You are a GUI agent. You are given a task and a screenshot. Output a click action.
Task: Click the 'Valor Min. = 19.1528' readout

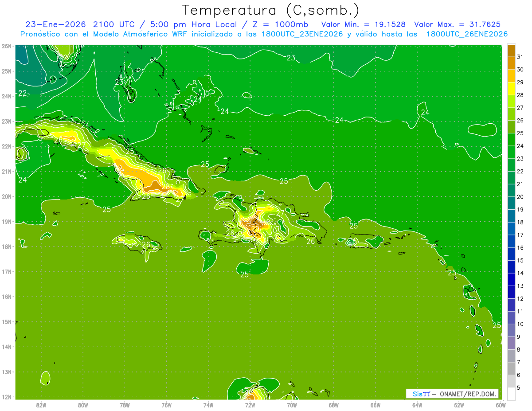[363, 24]
